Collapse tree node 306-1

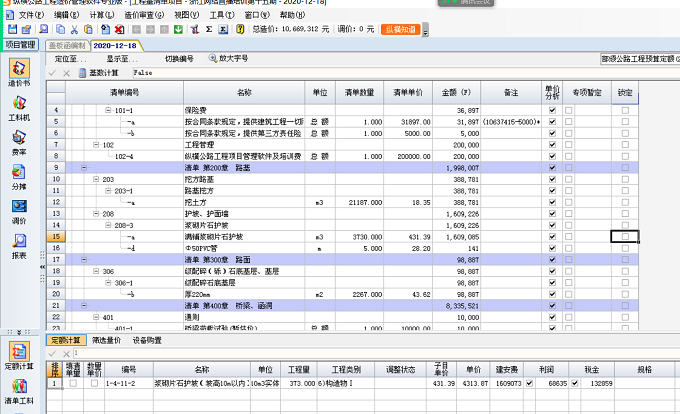[108, 283]
